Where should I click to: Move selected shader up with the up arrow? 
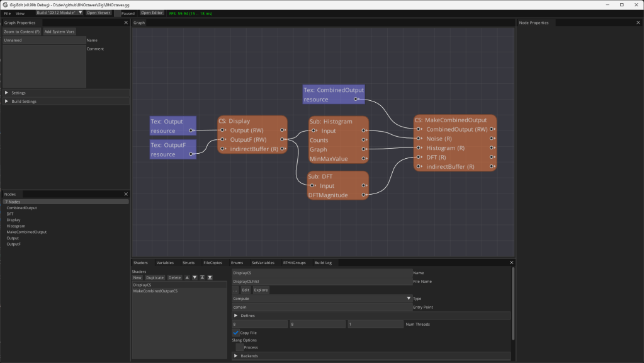[x=187, y=277]
